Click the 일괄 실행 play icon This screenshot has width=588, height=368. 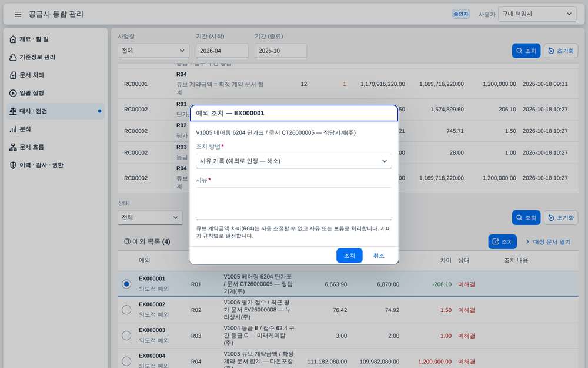pos(13,93)
